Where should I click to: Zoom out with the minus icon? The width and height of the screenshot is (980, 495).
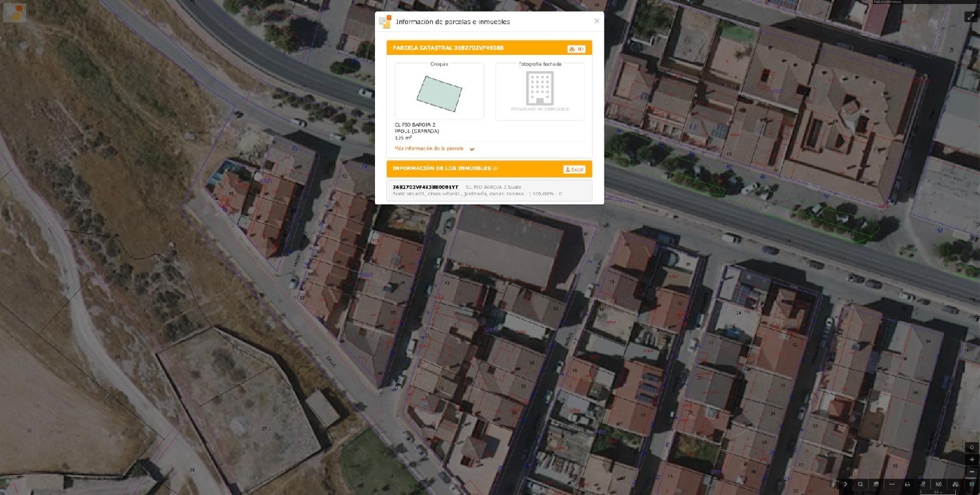tap(972, 471)
